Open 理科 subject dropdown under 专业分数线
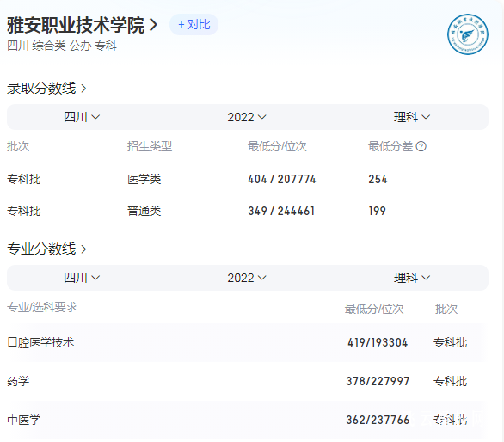504x442 pixels. tap(412, 278)
